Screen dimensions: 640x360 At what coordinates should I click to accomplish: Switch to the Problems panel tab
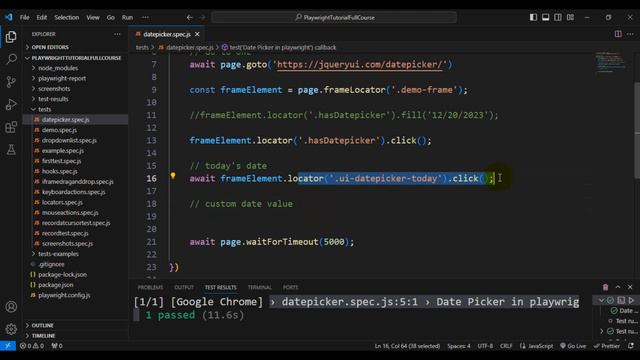pyautogui.click(x=150, y=287)
